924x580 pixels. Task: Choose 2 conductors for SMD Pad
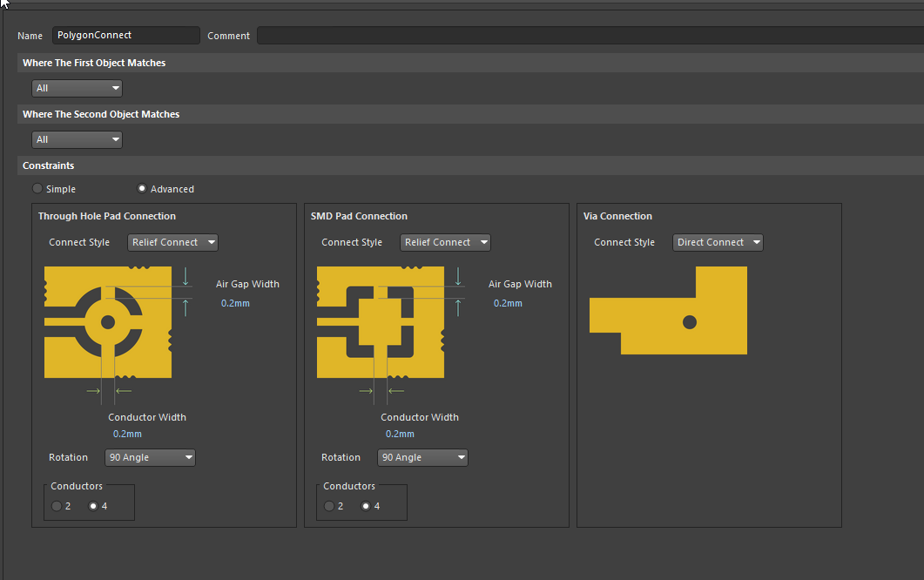point(329,506)
